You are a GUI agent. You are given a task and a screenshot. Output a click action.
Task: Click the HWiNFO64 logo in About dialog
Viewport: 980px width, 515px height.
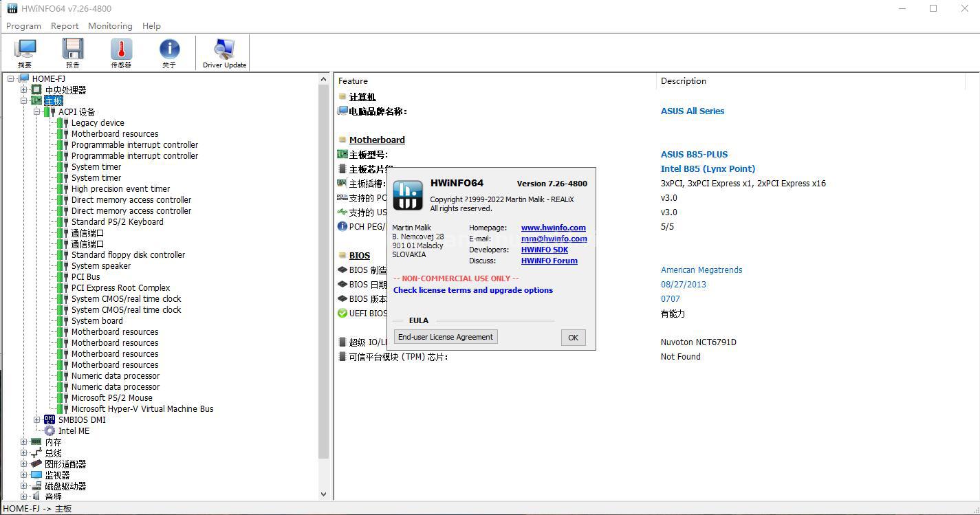[408, 195]
